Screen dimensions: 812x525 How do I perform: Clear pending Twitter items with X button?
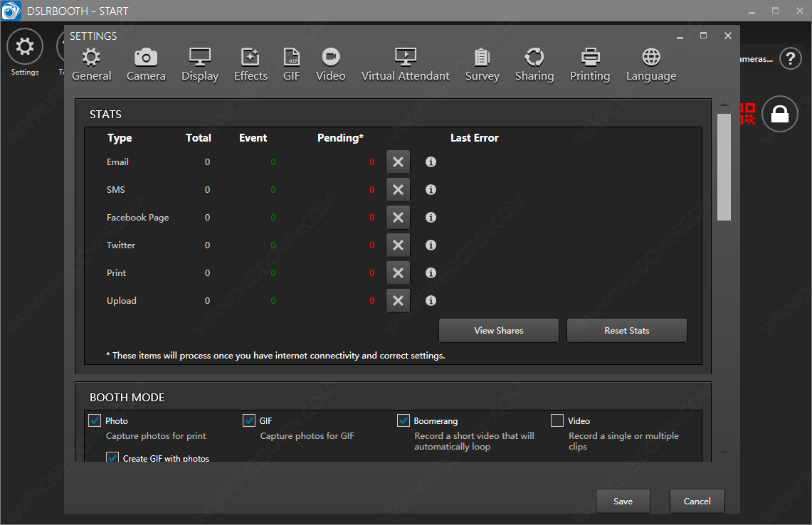coord(398,245)
